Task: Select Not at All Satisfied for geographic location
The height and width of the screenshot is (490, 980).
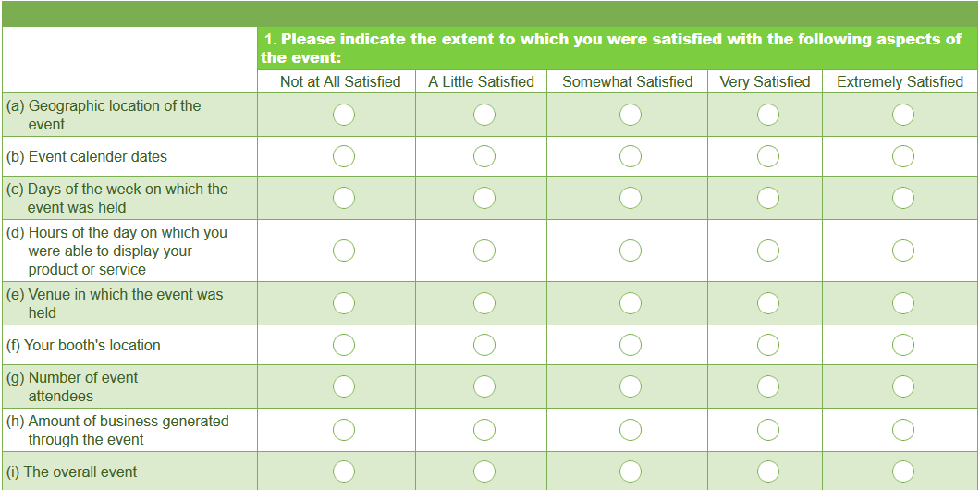Action: pyautogui.click(x=344, y=115)
